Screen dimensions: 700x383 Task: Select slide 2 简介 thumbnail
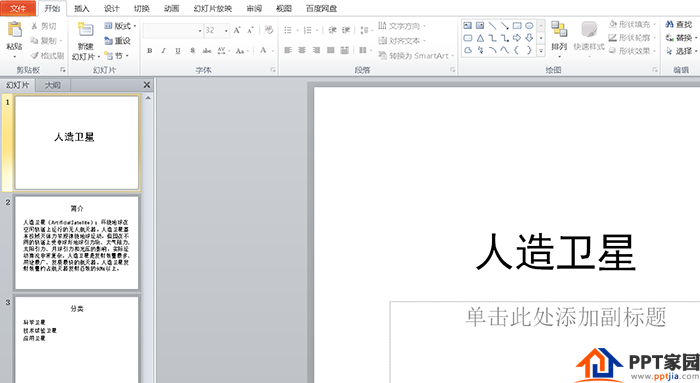(77, 242)
